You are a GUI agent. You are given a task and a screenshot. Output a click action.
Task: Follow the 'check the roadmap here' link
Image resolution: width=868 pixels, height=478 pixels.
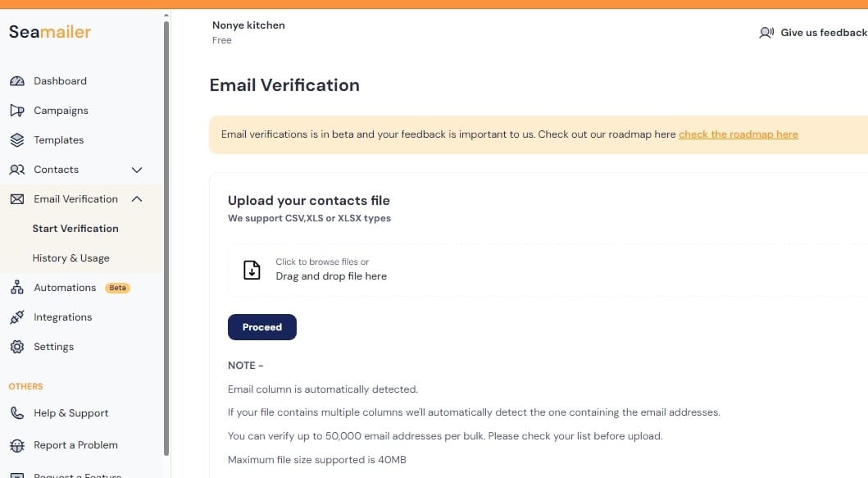coord(738,134)
